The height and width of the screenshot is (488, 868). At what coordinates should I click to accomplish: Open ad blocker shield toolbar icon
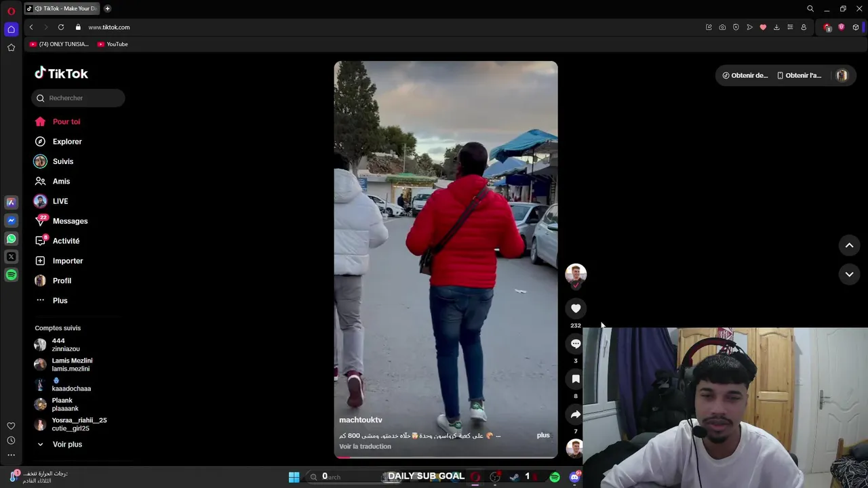(x=736, y=27)
